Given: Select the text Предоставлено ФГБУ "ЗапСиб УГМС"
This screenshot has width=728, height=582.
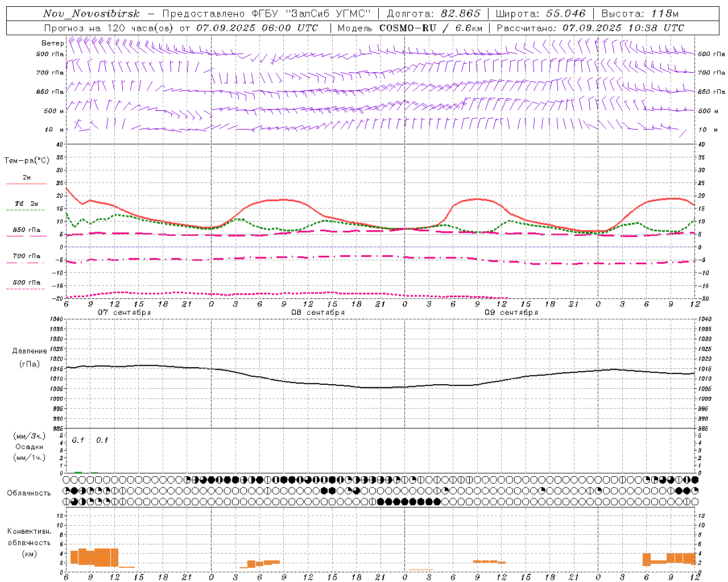Looking at the screenshot, I should [266, 14].
